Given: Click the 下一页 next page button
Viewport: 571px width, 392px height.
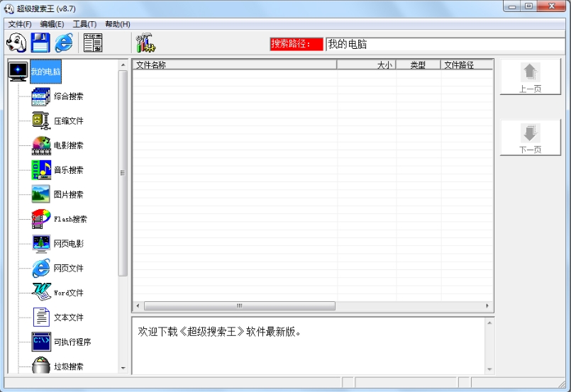Looking at the screenshot, I should tap(531, 138).
